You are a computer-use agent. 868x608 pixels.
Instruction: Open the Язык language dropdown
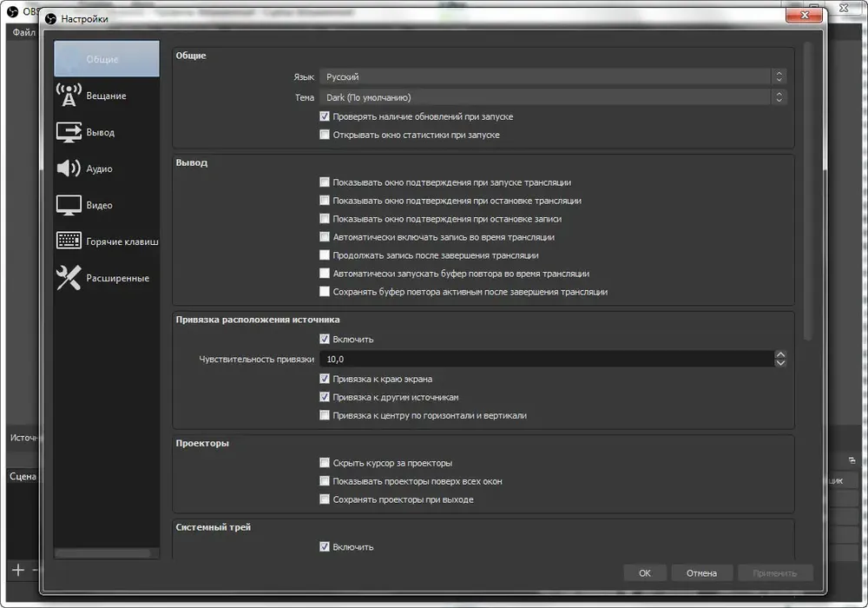click(x=552, y=76)
